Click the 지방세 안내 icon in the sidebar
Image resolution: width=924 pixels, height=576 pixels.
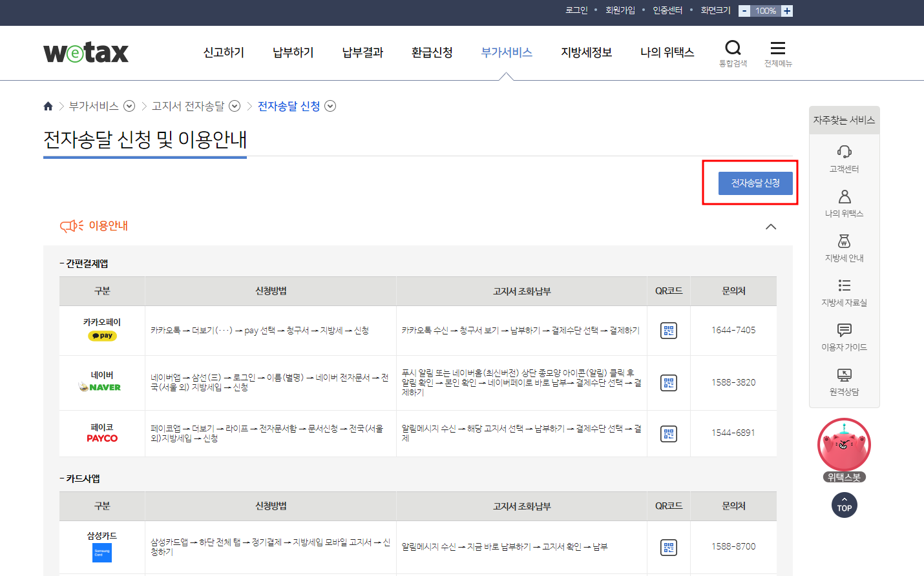pyautogui.click(x=844, y=241)
